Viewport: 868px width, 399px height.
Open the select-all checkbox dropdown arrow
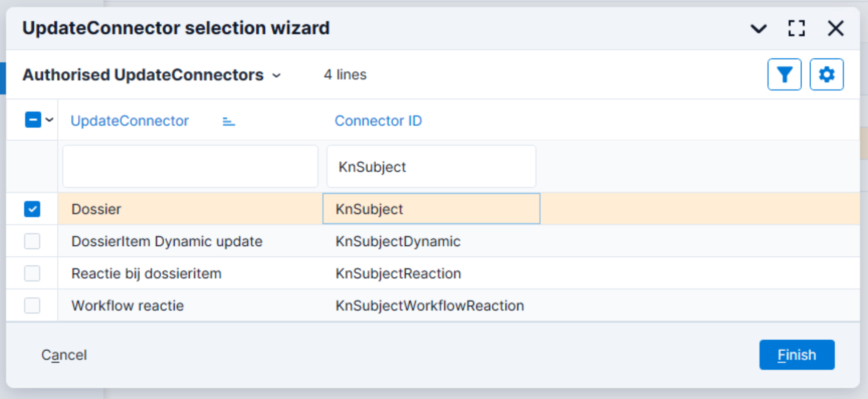click(x=49, y=120)
